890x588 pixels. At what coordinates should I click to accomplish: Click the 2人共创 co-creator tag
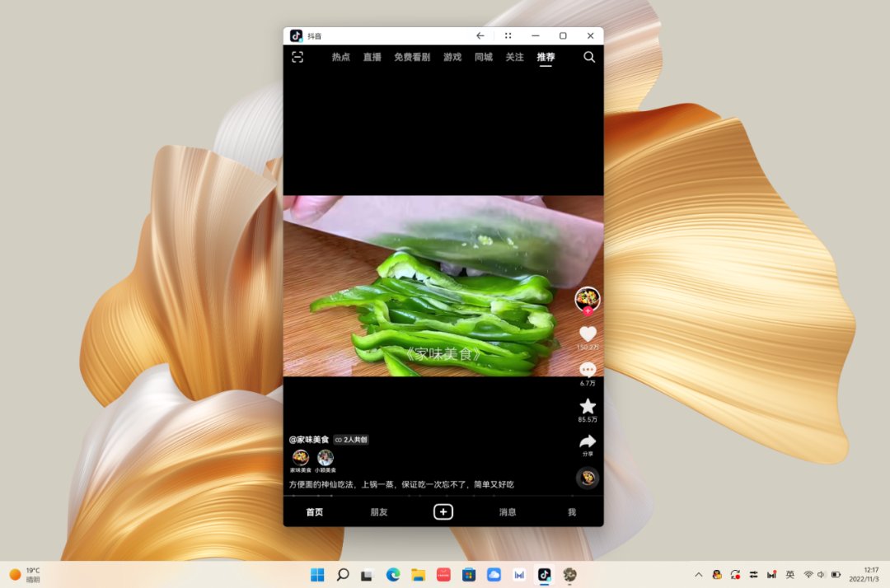351,440
